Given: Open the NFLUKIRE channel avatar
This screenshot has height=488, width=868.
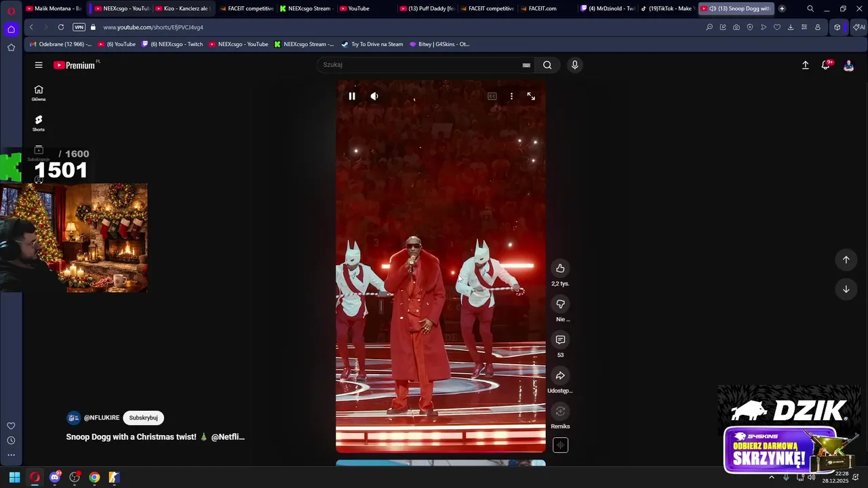Looking at the screenshot, I should click(73, 418).
